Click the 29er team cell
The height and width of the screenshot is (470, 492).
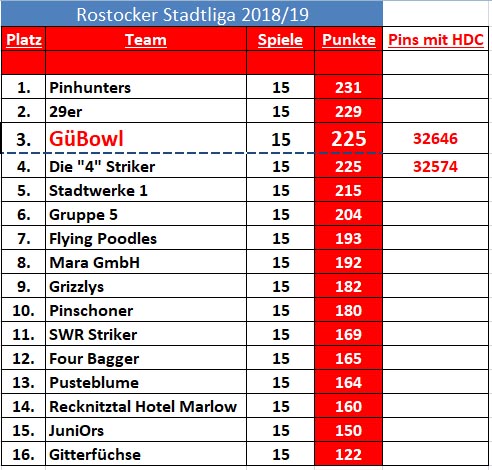coord(146,111)
